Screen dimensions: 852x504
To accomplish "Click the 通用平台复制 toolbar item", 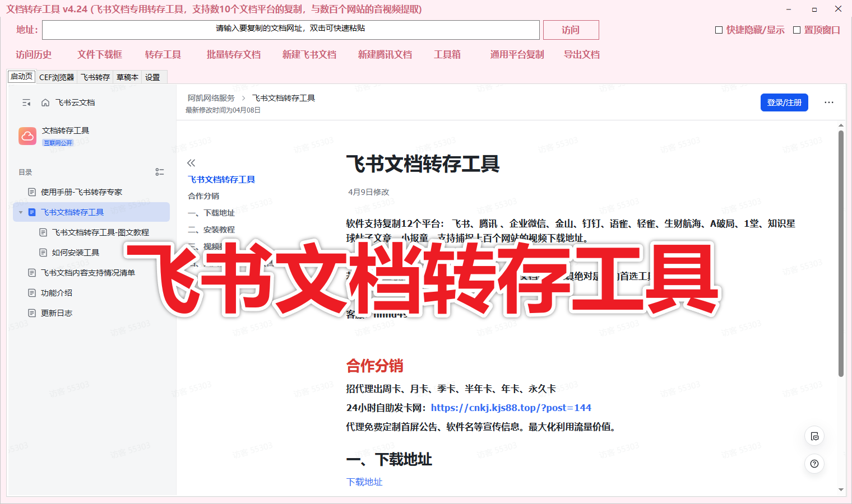I will click(x=516, y=54).
